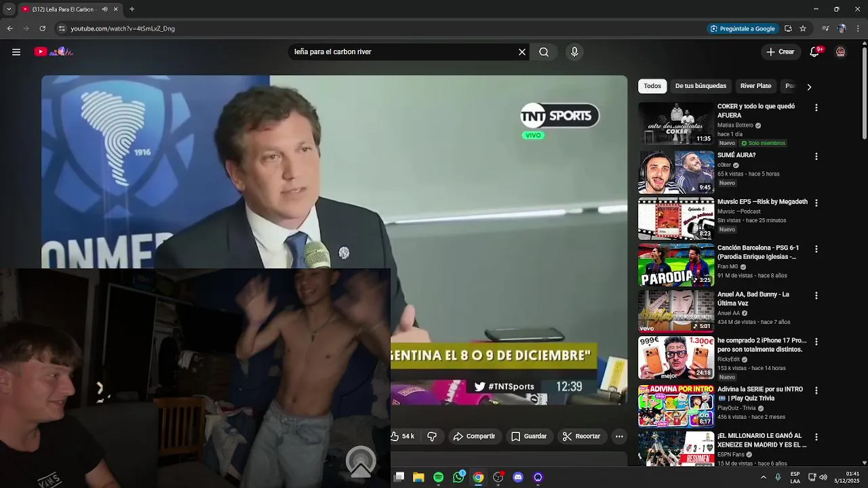Image resolution: width=868 pixels, height=488 pixels.
Task: Open Canción Barcelona PSG 6-1 title
Action: [758, 253]
